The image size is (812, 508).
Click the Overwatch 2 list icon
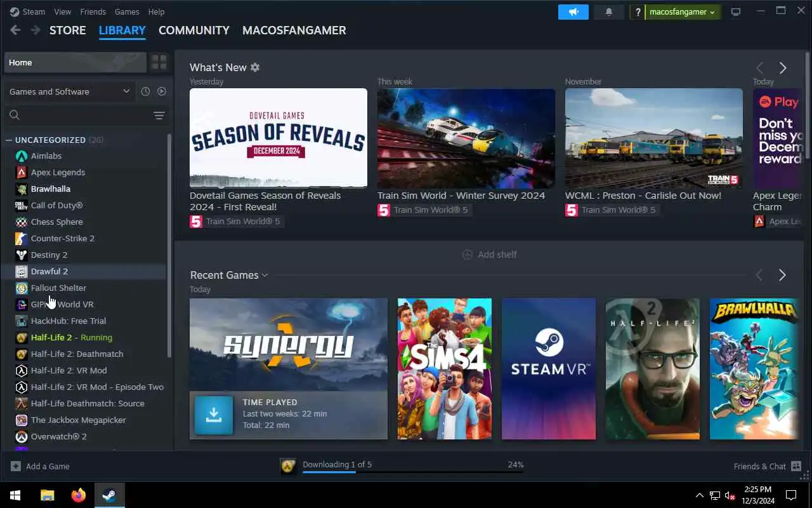21,436
